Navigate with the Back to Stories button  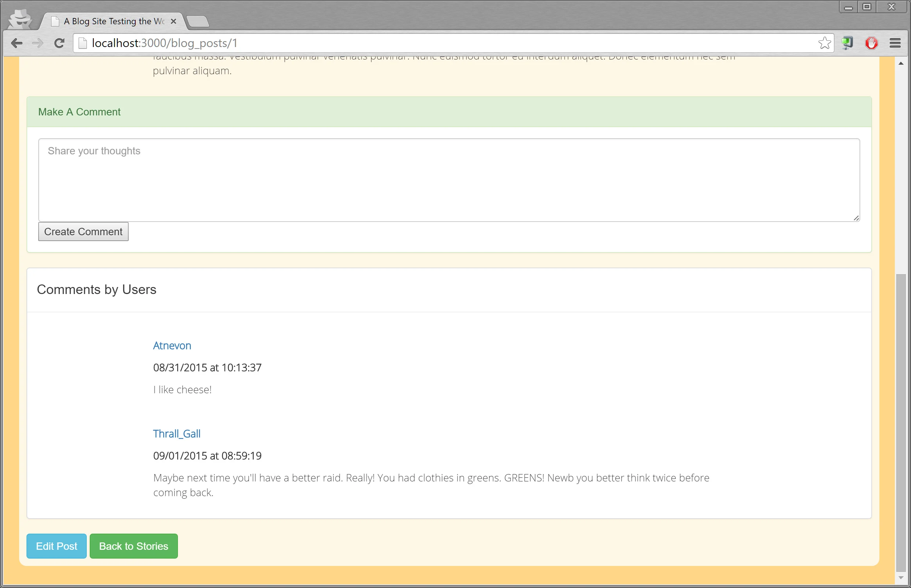click(x=133, y=546)
